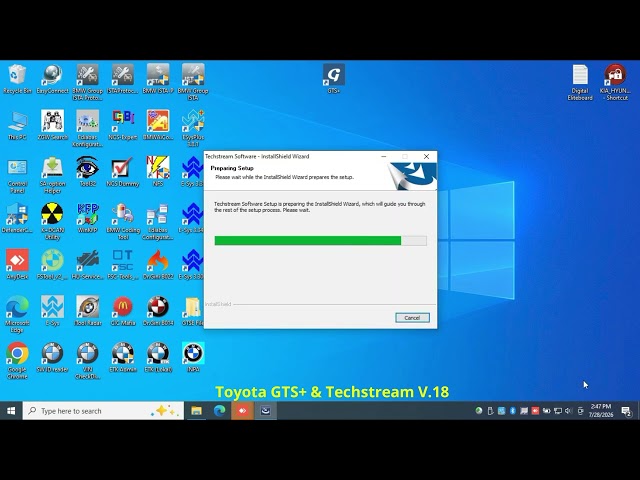Open the NCS-Expert shortcut
The image size is (640, 480).
[x=123, y=125]
